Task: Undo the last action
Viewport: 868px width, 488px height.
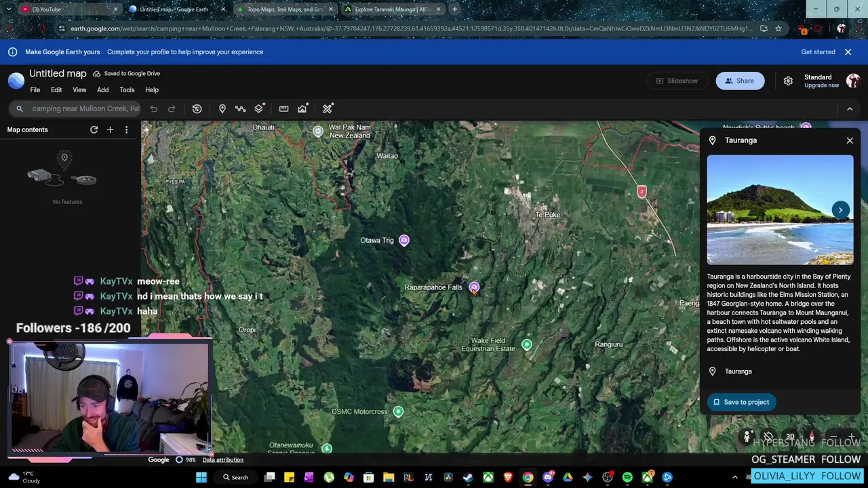Action: [154, 108]
